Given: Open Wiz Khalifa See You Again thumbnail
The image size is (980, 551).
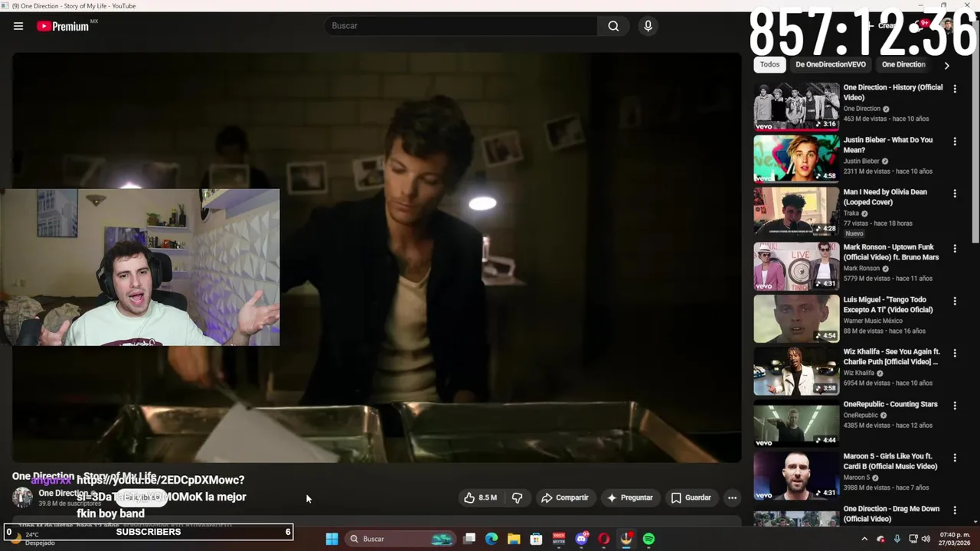Looking at the screenshot, I should pyautogui.click(x=796, y=370).
